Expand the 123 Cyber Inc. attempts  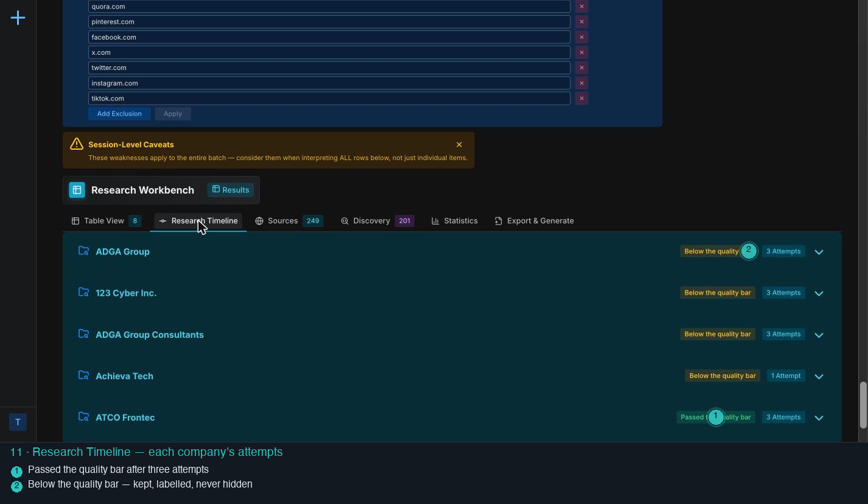tap(819, 293)
